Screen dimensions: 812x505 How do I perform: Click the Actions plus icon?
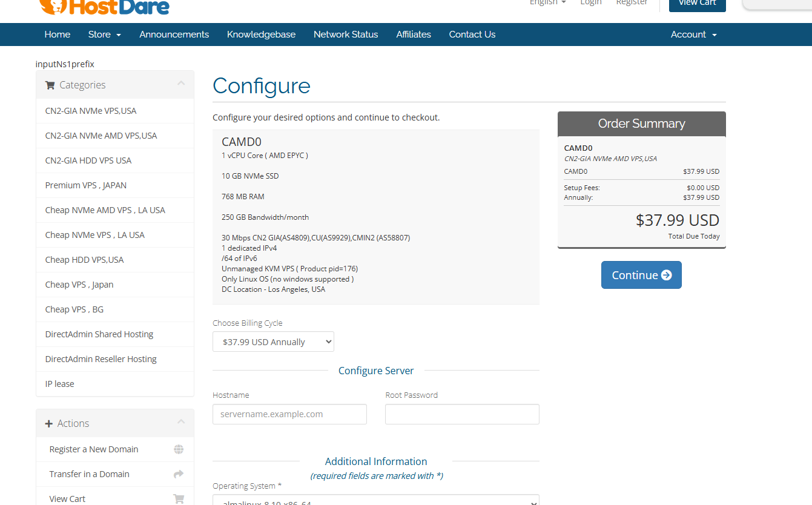click(x=49, y=424)
